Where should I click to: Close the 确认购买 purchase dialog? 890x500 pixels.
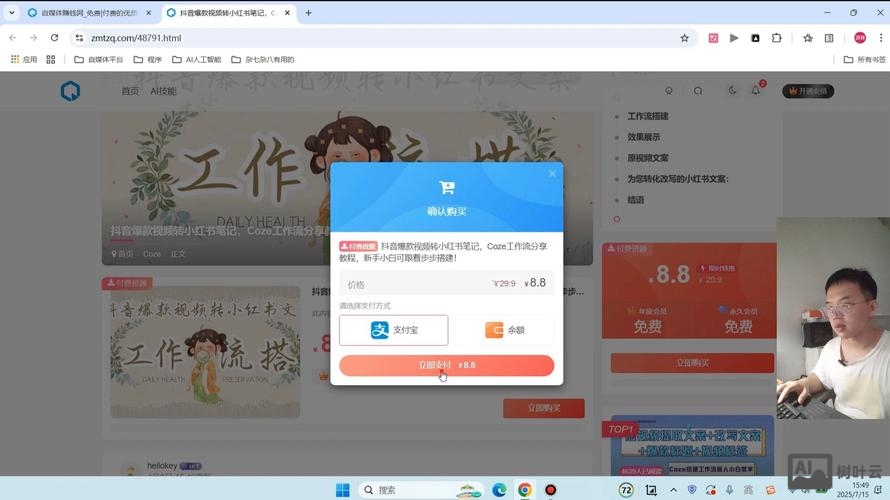552,174
